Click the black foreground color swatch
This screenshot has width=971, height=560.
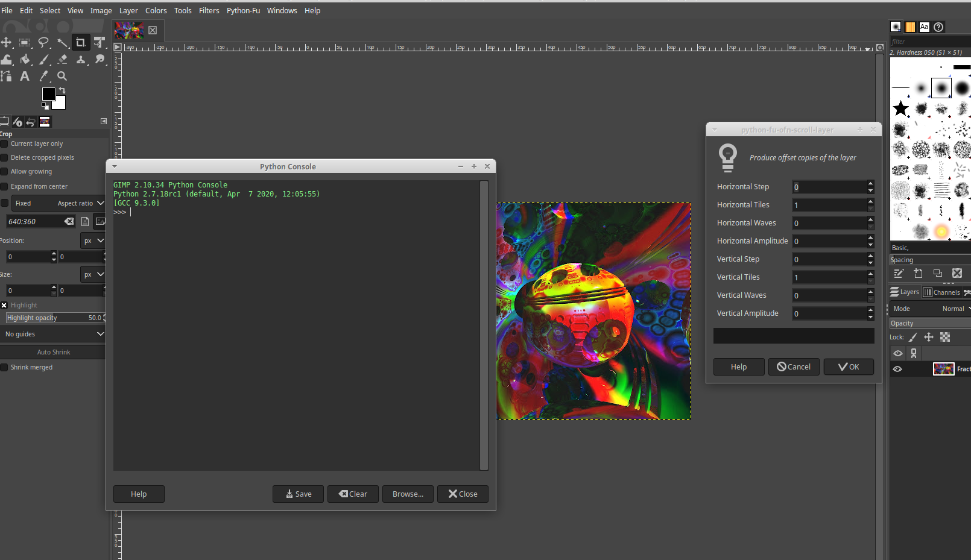48,94
